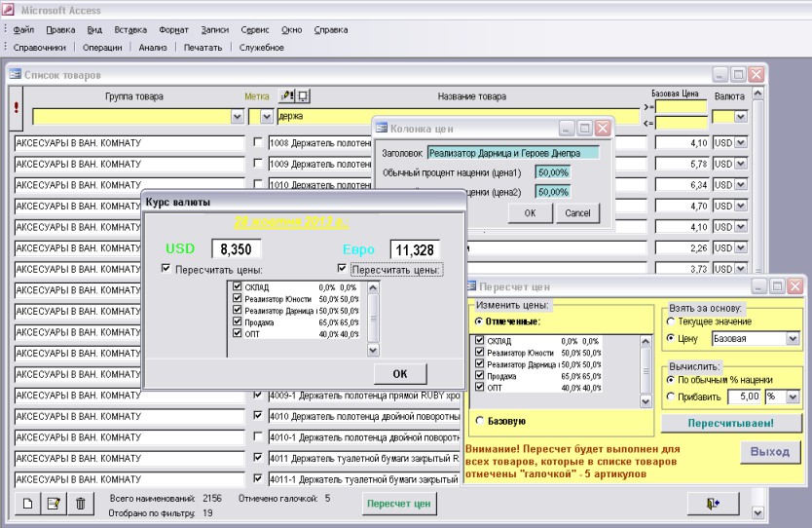Click Cancel in the Колонка цен dialog
812x528 pixels.
pyautogui.click(x=577, y=213)
